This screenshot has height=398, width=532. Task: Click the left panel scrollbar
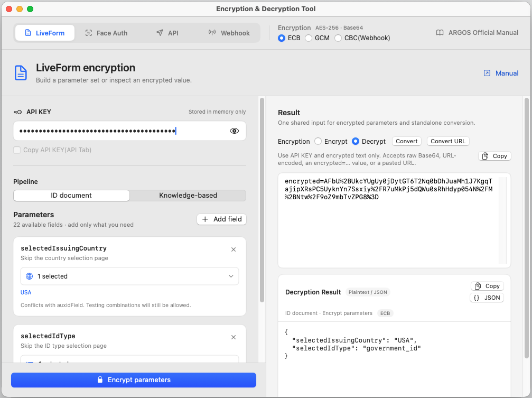[x=262, y=200]
